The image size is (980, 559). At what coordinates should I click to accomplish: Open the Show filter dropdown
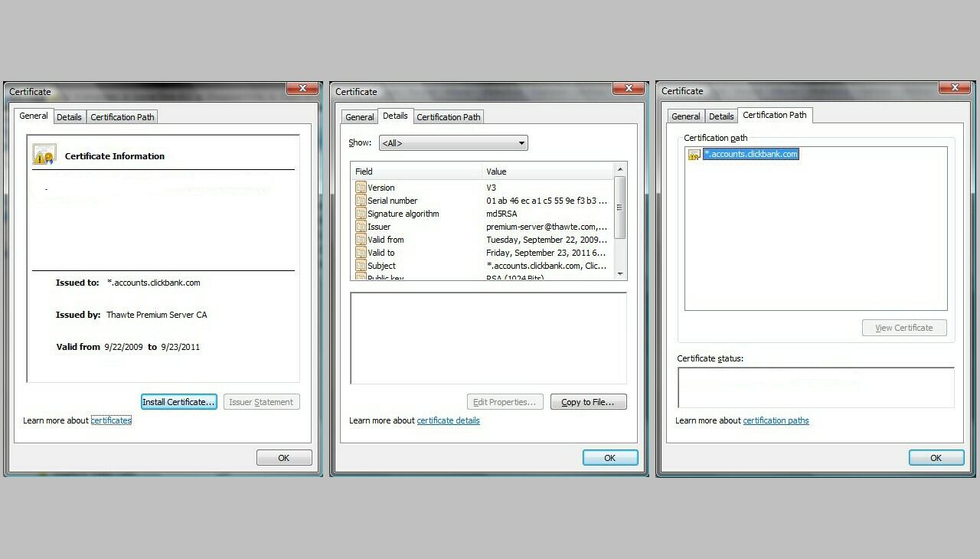tap(453, 143)
